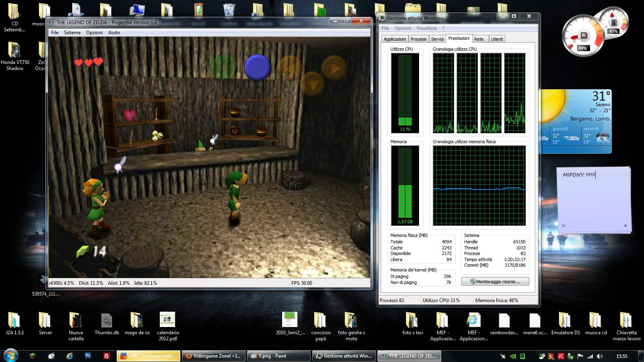Switch to the 3.png Paint taskbar window
This screenshot has width=644, height=362.
click(x=278, y=356)
